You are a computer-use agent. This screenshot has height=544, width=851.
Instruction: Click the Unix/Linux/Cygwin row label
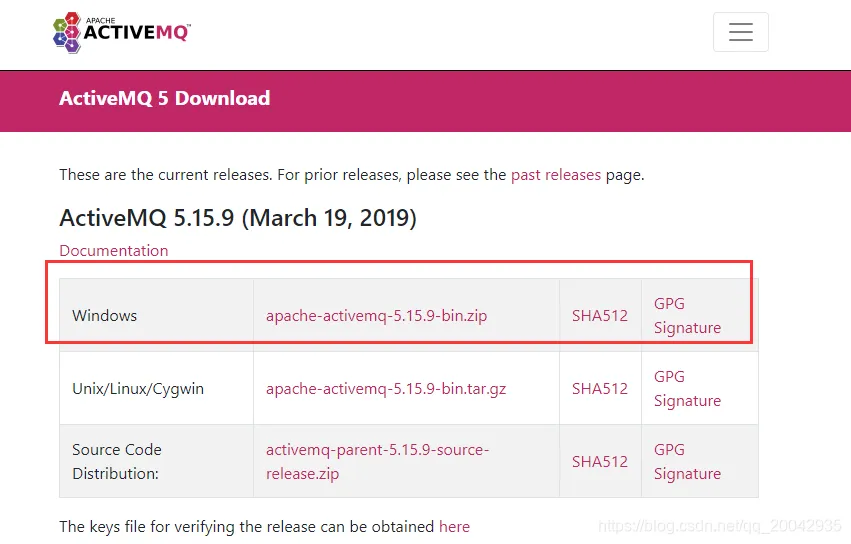coord(138,388)
